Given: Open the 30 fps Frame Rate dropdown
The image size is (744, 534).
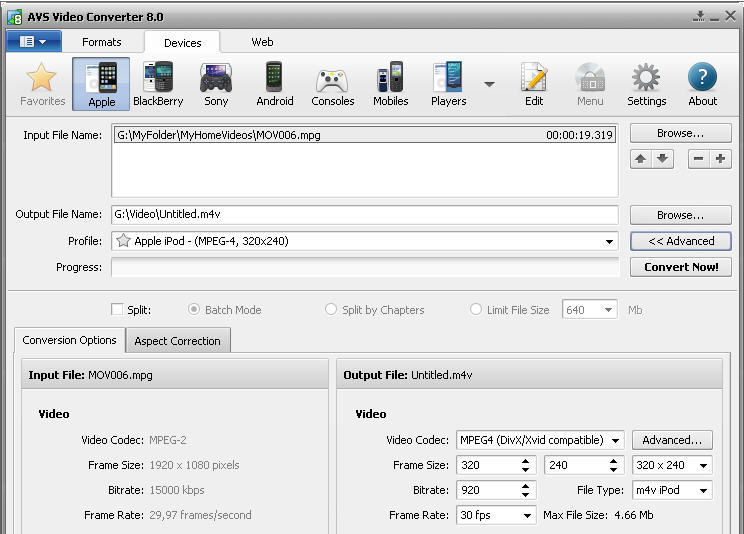Looking at the screenshot, I should point(527,515).
